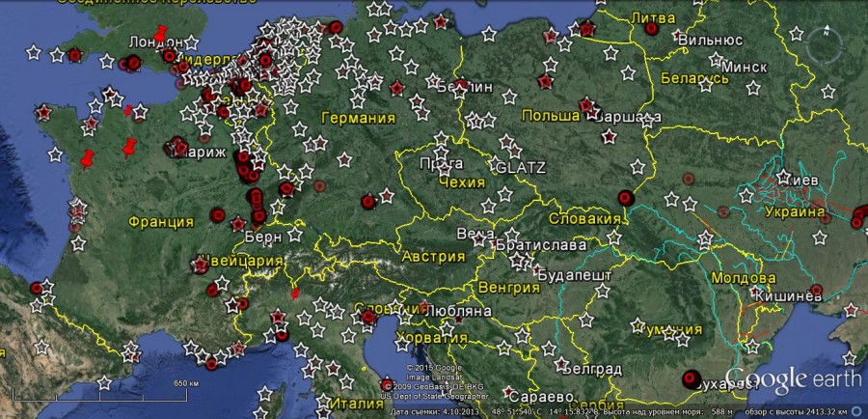Click the Google earth logo
Image resolution: width=868 pixels, height=419 pixels.
[x=793, y=377]
